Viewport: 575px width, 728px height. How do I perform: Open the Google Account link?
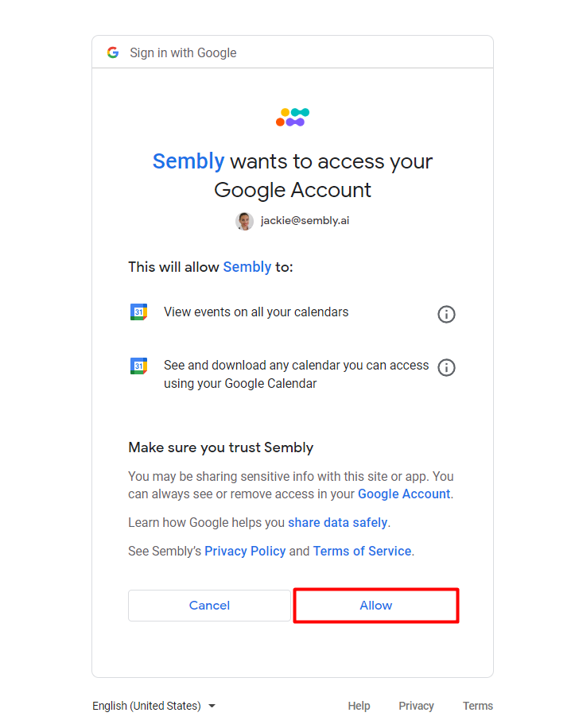click(x=404, y=494)
